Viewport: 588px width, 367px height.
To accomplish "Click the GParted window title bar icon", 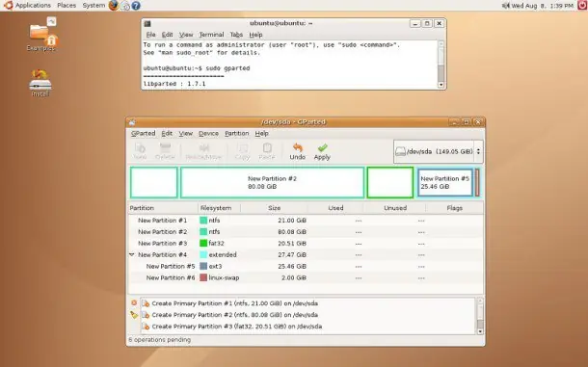I will click(132, 122).
